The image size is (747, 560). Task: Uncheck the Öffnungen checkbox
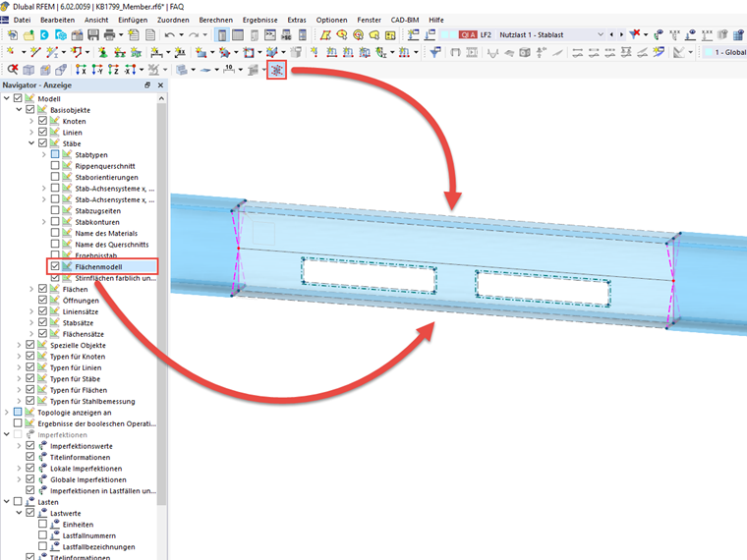pos(42,301)
